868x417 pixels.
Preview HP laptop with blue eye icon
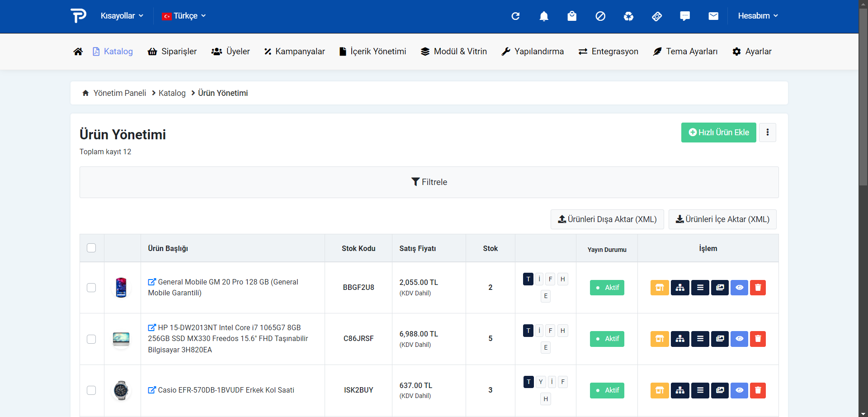coord(739,339)
